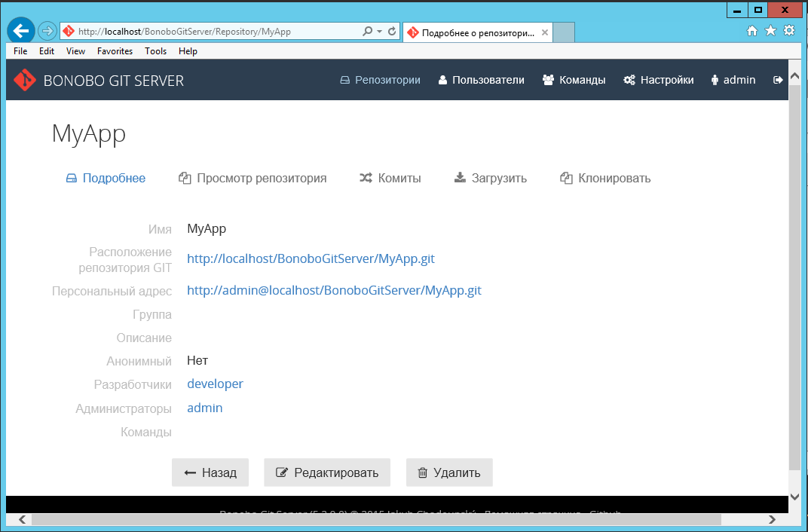Click the horizontal scrollbar left arrow
Viewport: 808px width, 532px height.
pos(23,519)
